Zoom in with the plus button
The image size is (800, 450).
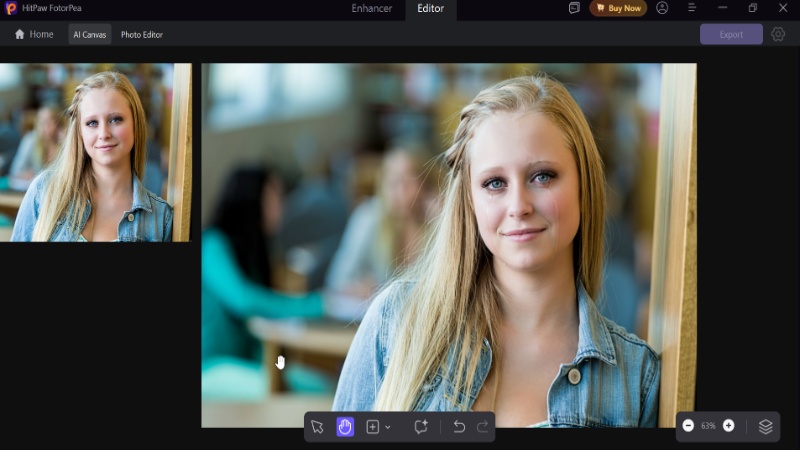[729, 426]
